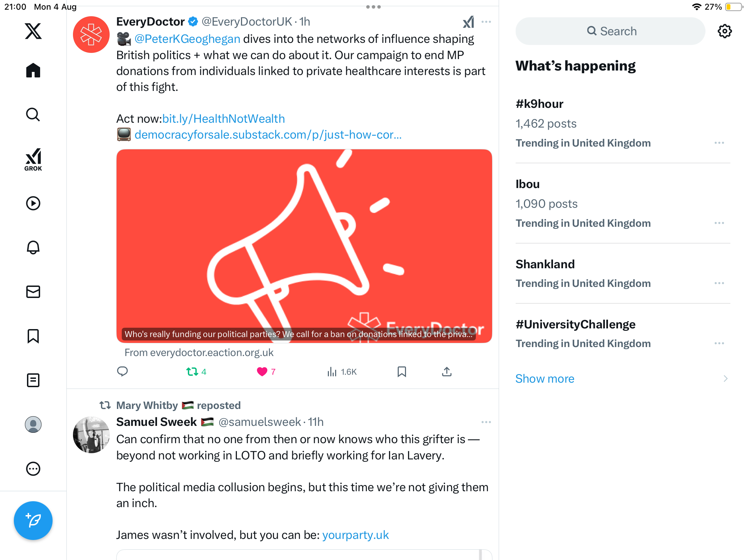The height and width of the screenshot is (560, 747).
Task: Tap the Search input field
Action: tap(610, 31)
